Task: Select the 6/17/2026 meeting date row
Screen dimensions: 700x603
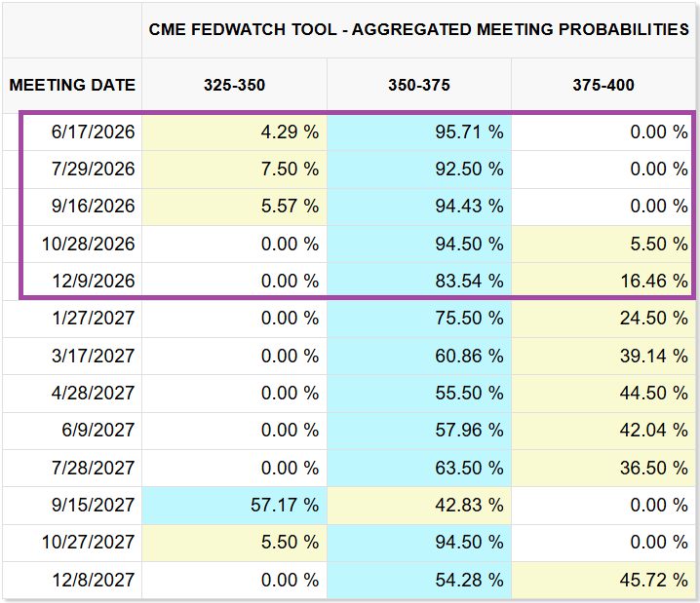Action: pos(349,132)
